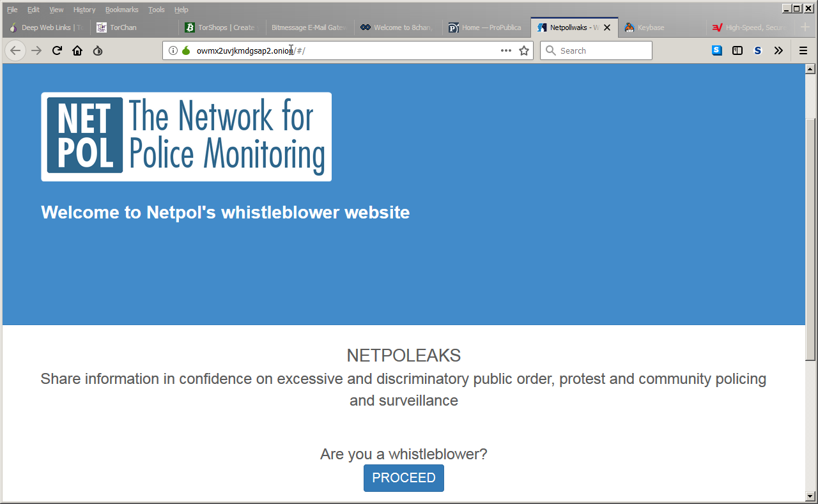
Task: Show site information in address bar
Action: [173, 50]
